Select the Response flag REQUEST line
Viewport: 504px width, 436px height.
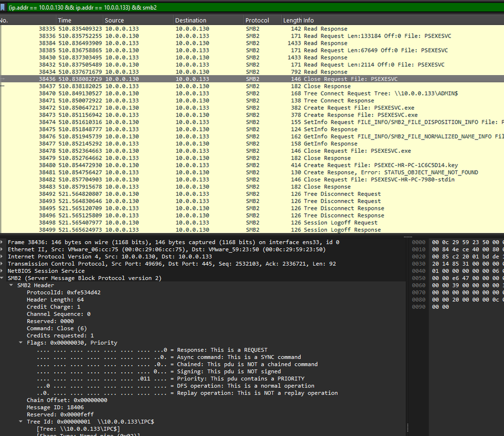pyautogui.click(x=152, y=350)
